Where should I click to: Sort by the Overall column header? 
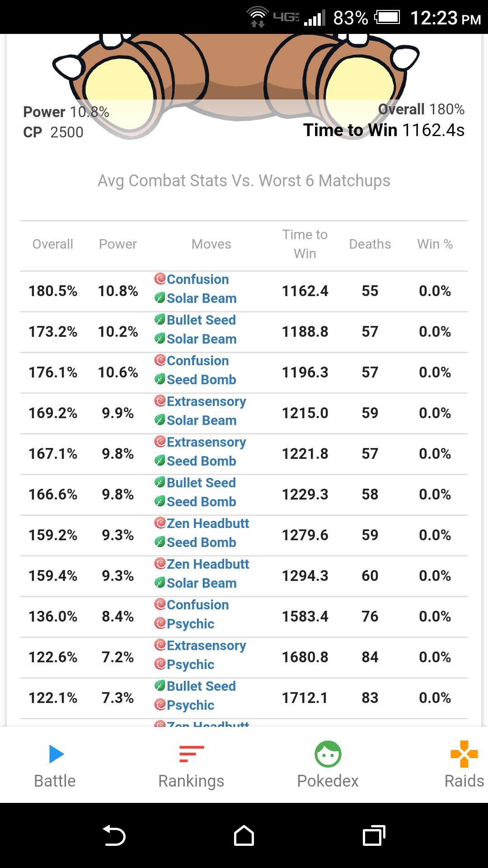tap(53, 244)
